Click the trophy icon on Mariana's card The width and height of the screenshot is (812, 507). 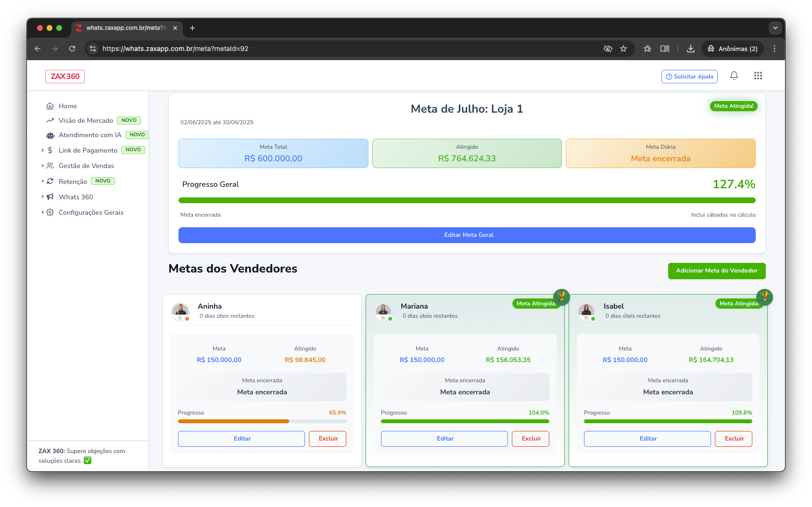561,296
